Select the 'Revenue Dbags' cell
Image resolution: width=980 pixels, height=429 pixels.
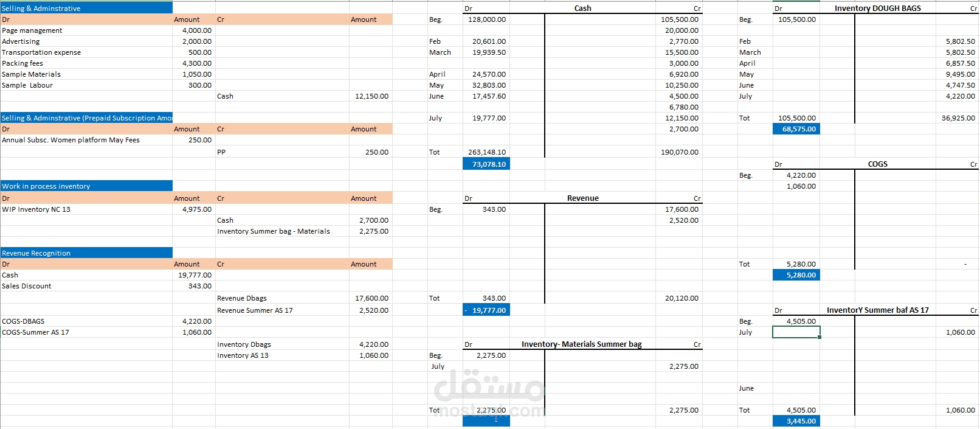click(282, 298)
